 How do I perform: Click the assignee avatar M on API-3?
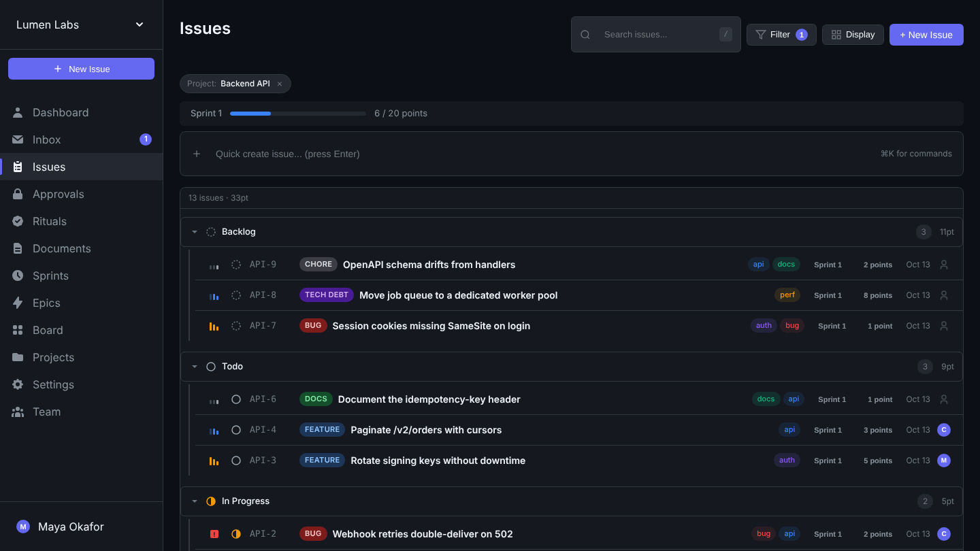[x=944, y=461]
